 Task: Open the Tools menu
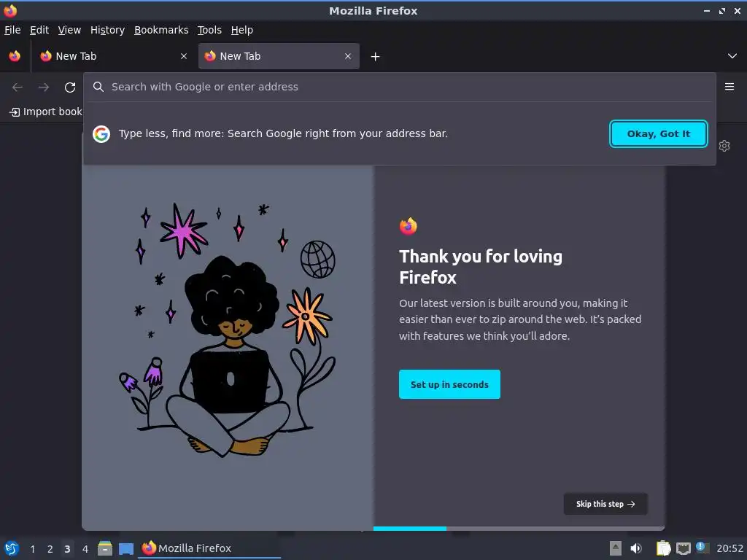(209, 30)
